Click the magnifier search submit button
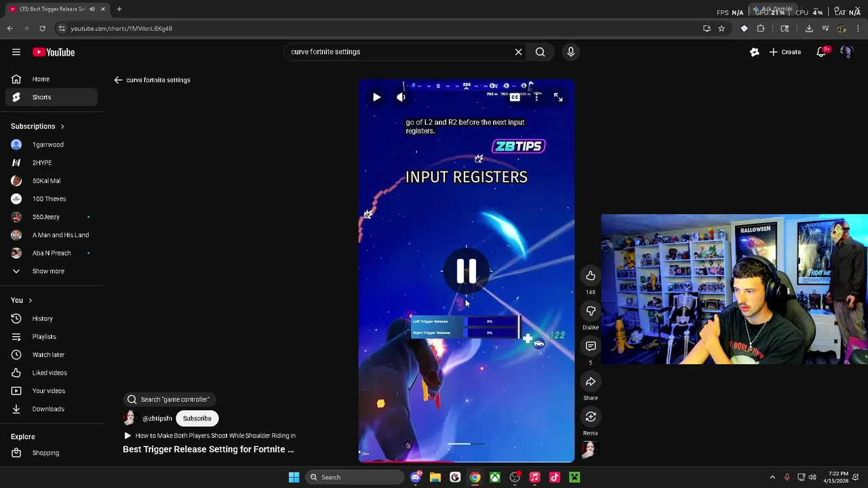Image resolution: width=868 pixels, height=488 pixels. [x=540, y=52]
